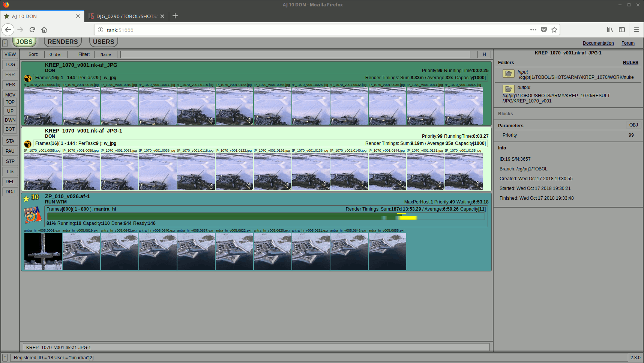Click the yellow star on ZP_010 job
644x363 pixels.
point(26,199)
